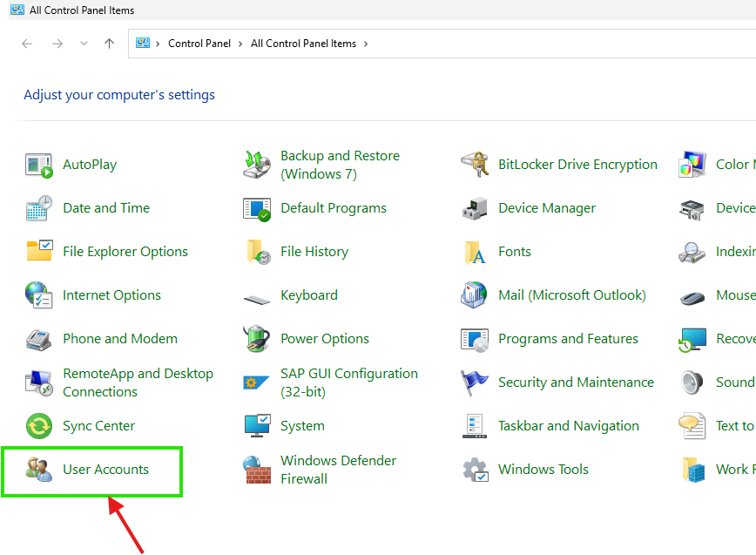The width and height of the screenshot is (756, 555).
Task: Open Power Options via the battery icon
Action: (256, 339)
